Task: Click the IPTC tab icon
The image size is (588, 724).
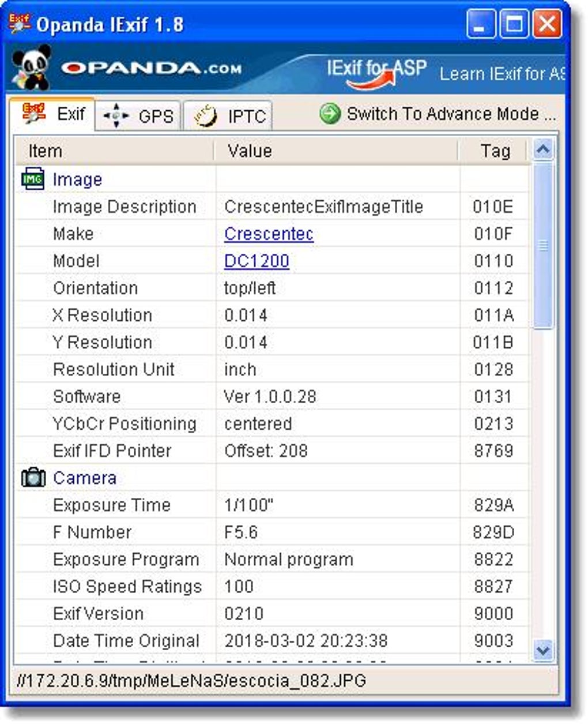Action: pos(205,116)
